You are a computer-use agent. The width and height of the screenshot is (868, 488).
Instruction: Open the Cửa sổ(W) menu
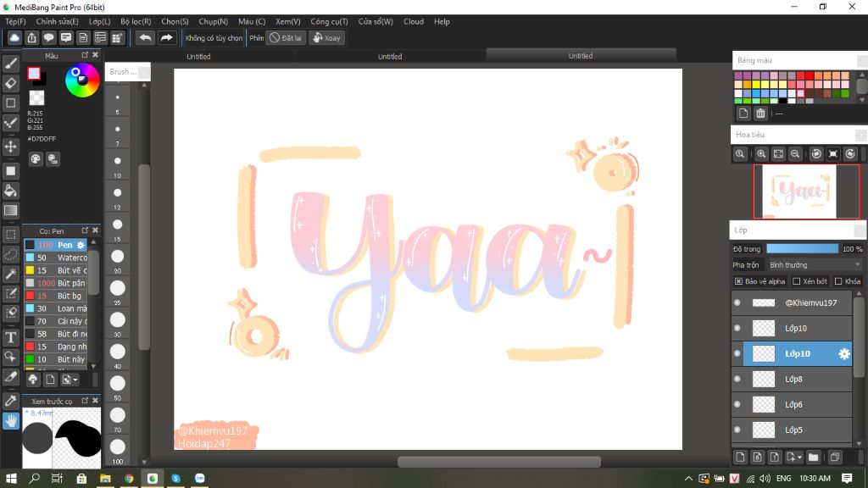pos(376,21)
